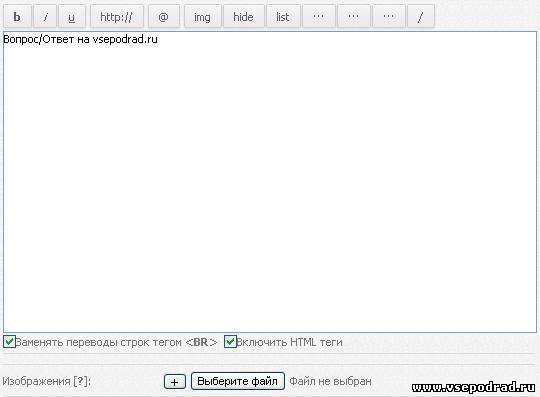The width and height of the screenshot is (540, 397).
Task: Place the cursor in the 'Вопрос/Ответ на vsepodrad.ru' text line
Action: [80, 39]
